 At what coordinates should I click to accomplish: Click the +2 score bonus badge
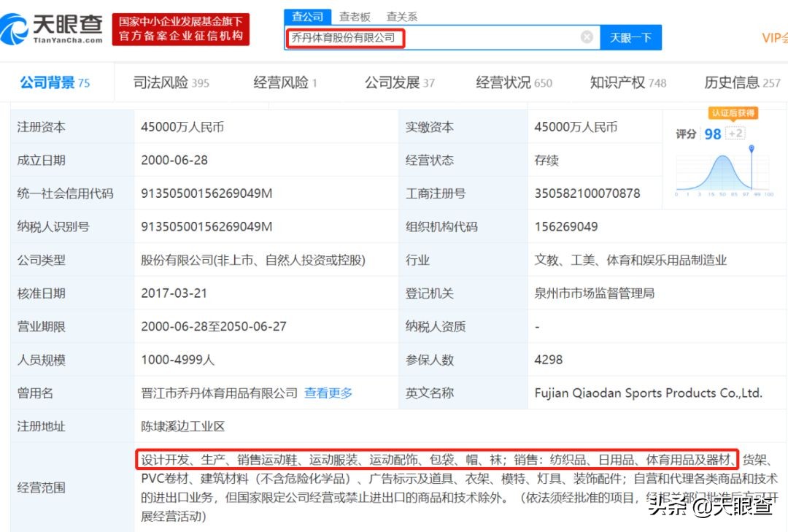735,134
